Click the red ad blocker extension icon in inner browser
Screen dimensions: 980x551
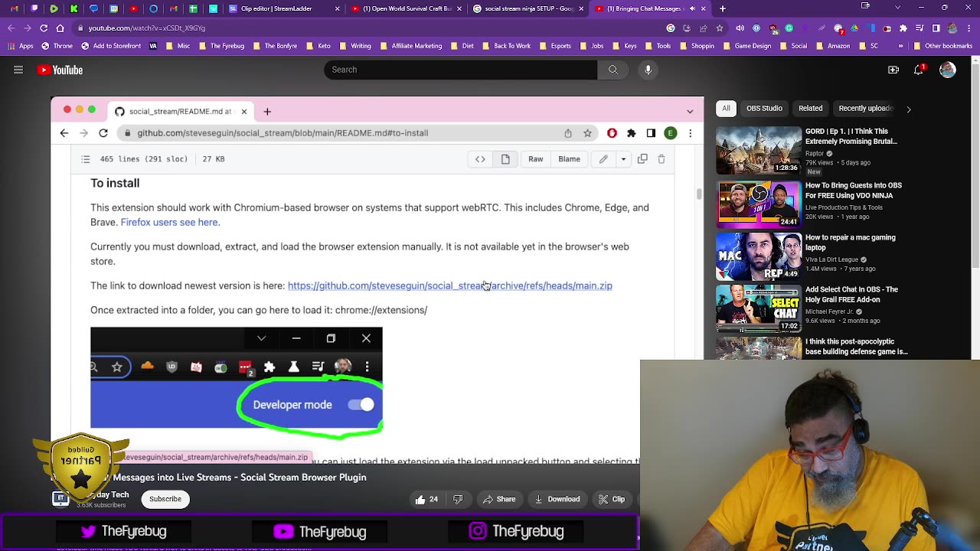(612, 133)
